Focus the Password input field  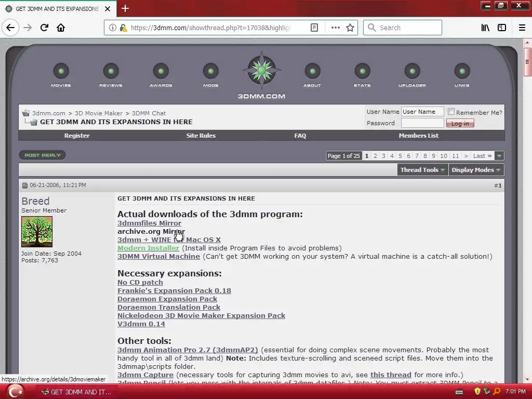click(x=422, y=123)
